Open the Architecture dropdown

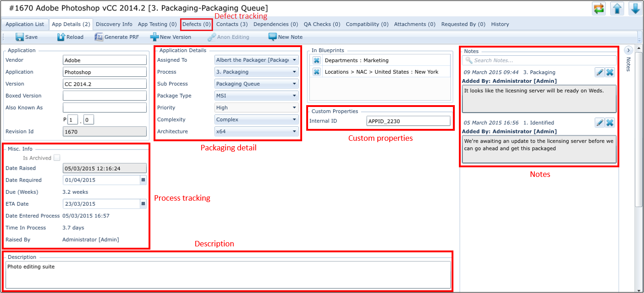point(294,131)
